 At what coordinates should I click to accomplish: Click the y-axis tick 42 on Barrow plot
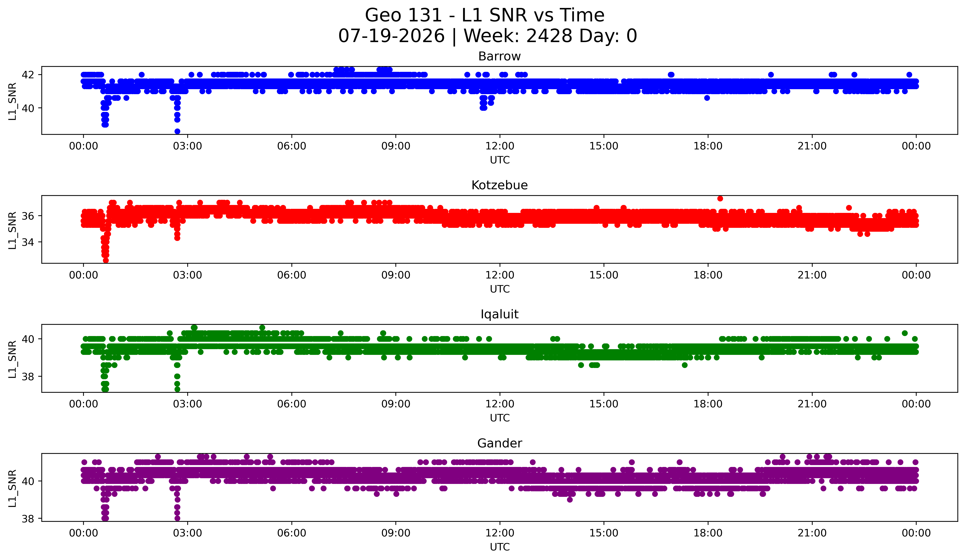coord(28,75)
